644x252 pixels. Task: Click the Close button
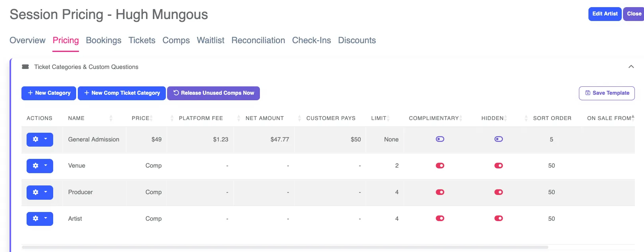tap(634, 14)
